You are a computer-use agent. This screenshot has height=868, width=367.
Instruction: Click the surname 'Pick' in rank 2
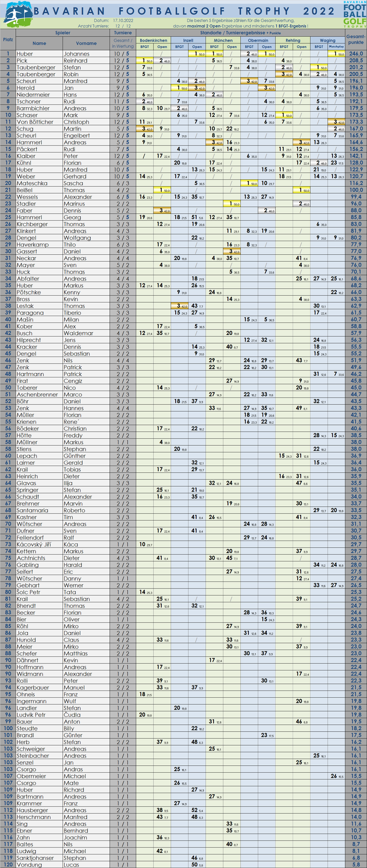(x=22, y=61)
